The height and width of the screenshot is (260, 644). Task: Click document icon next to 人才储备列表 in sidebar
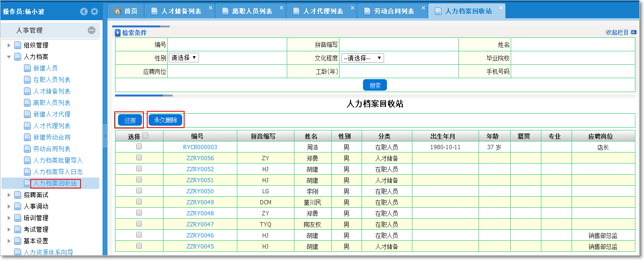(27, 91)
